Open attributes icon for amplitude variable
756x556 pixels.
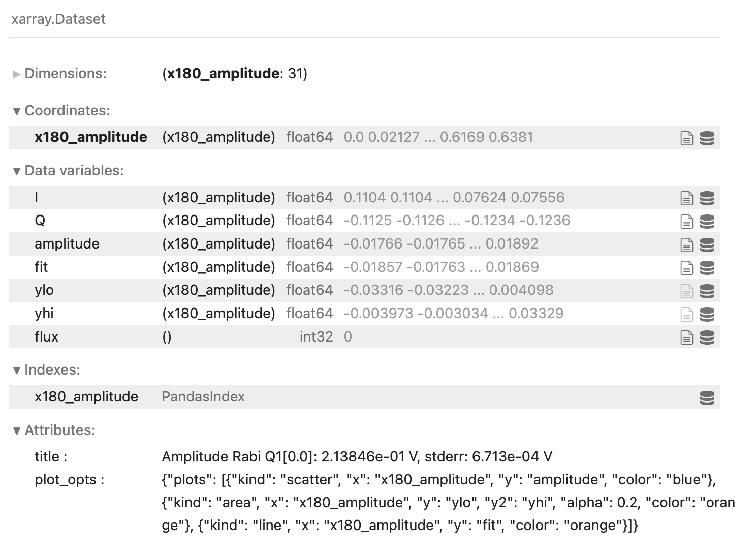tap(686, 244)
